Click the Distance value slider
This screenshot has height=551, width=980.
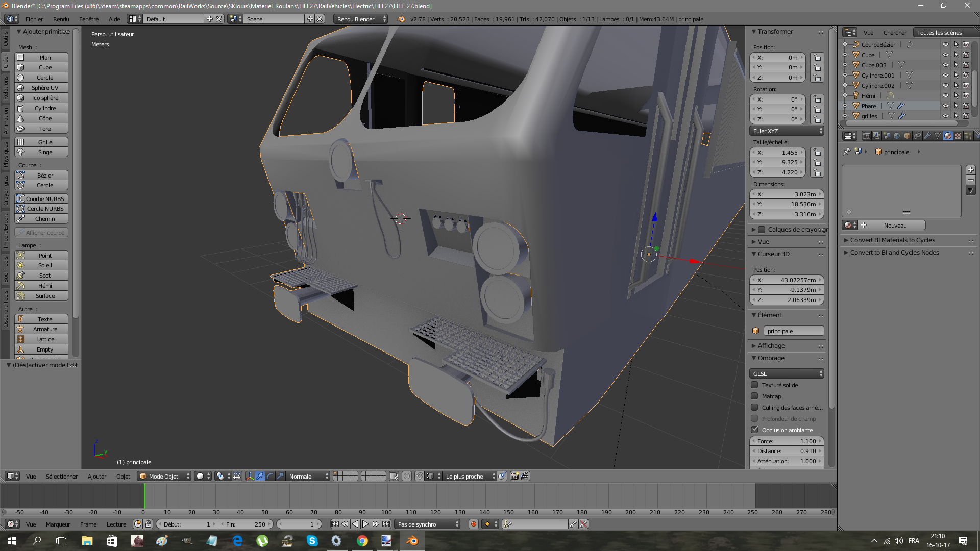pyautogui.click(x=787, y=451)
